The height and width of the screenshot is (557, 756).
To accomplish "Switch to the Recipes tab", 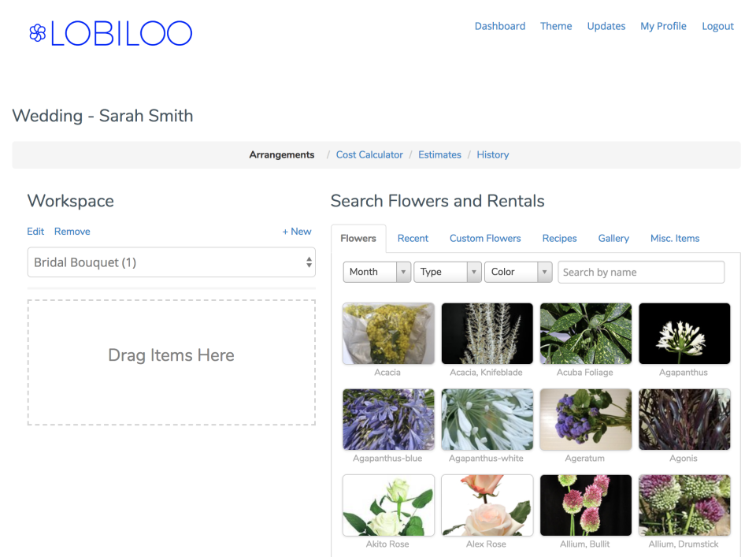I will click(559, 238).
